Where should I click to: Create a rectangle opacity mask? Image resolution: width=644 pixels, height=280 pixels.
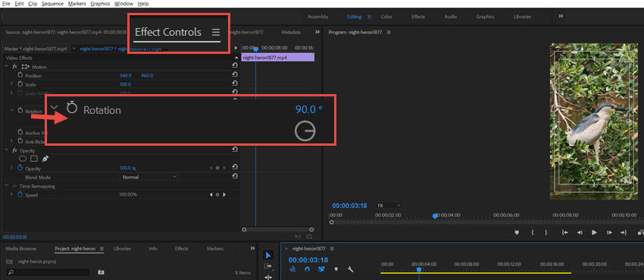[x=34, y=159]
